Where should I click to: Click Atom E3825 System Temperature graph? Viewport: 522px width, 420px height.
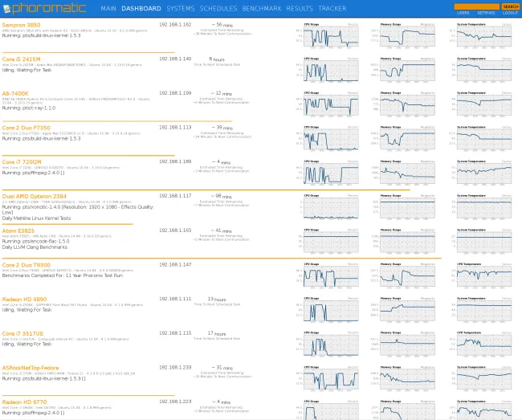pyautogui.click(x=484, y=242)
